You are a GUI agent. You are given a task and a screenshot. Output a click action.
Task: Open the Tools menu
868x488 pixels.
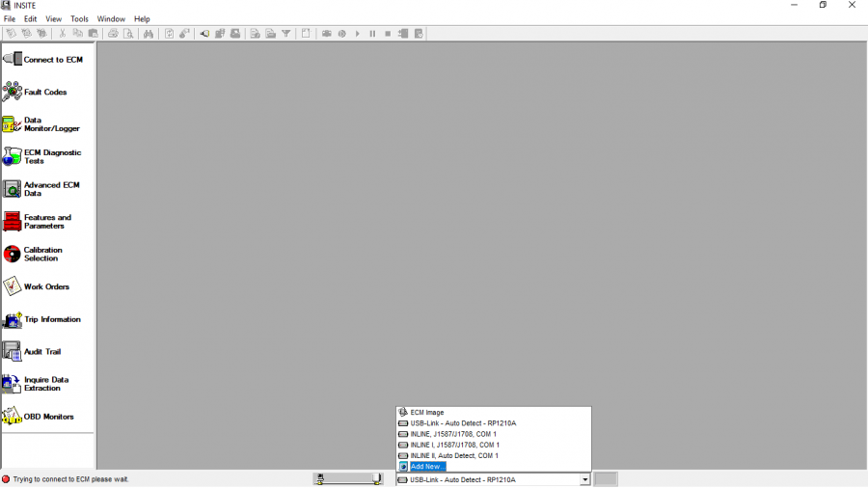click(x=79, y=19)
